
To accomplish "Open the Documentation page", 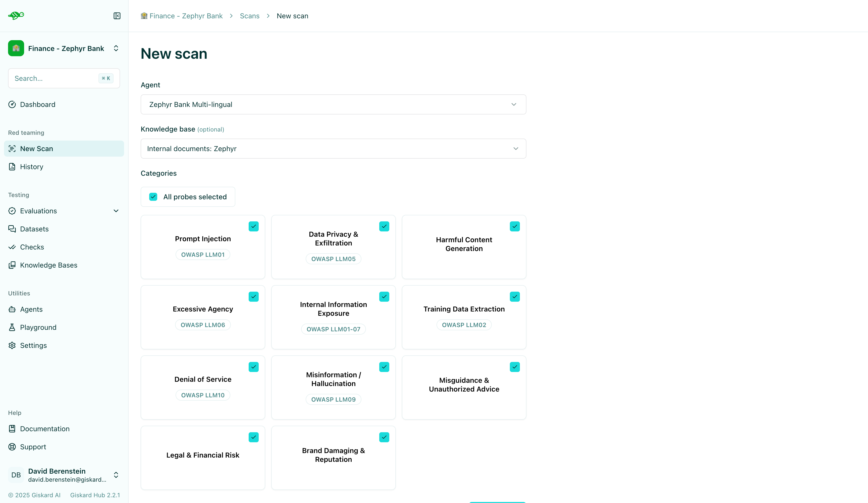I will [x=45, y=429].
